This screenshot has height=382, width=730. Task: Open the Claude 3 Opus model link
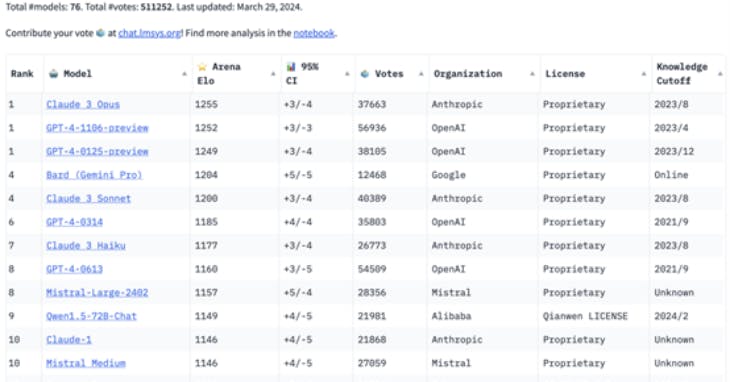[x=83, y=105]
